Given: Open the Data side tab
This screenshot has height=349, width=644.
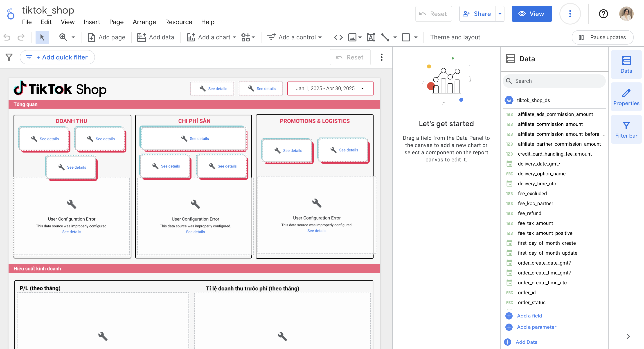Looking at the screenshot, I should (626, 65).
